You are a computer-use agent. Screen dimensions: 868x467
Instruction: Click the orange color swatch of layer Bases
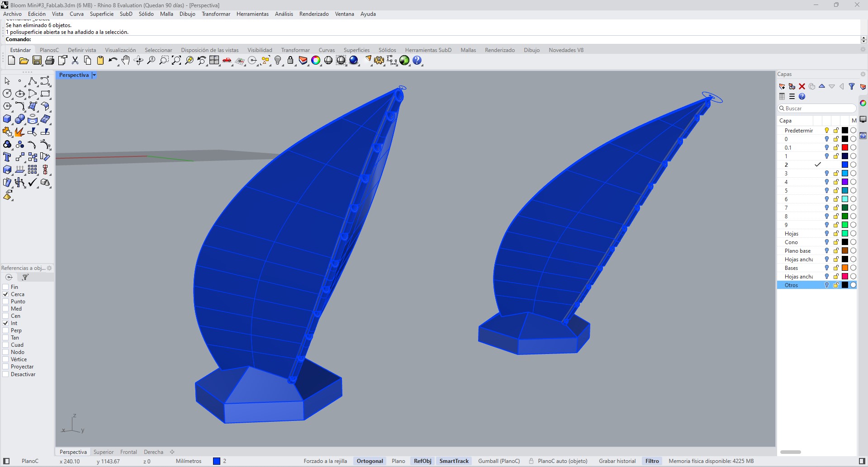(844, 268)
